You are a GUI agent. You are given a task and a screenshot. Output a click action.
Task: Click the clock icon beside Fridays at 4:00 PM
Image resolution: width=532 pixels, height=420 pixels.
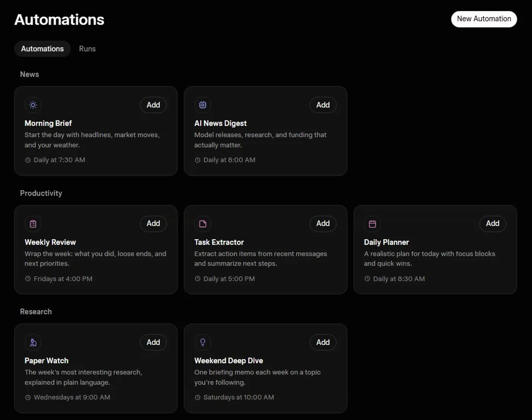28,279
